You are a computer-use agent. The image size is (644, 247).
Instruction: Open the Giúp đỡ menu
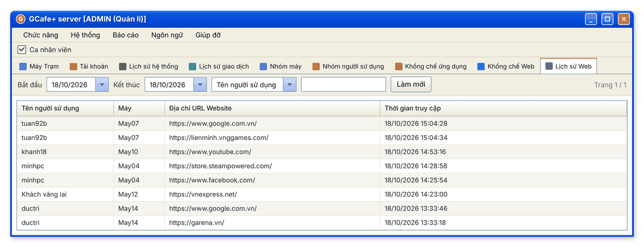click(x=208, y=35)
